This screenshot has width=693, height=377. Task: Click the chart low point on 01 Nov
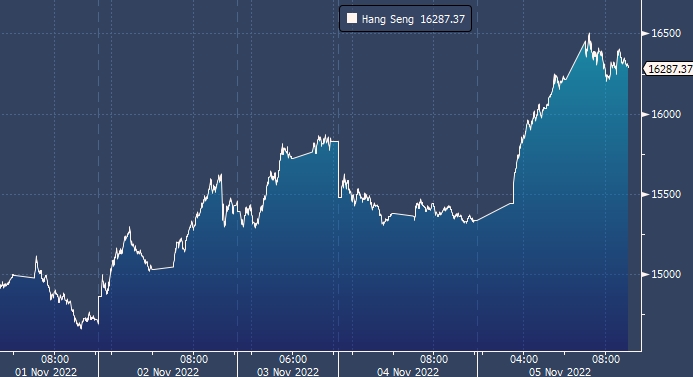[x=80, y=328]
